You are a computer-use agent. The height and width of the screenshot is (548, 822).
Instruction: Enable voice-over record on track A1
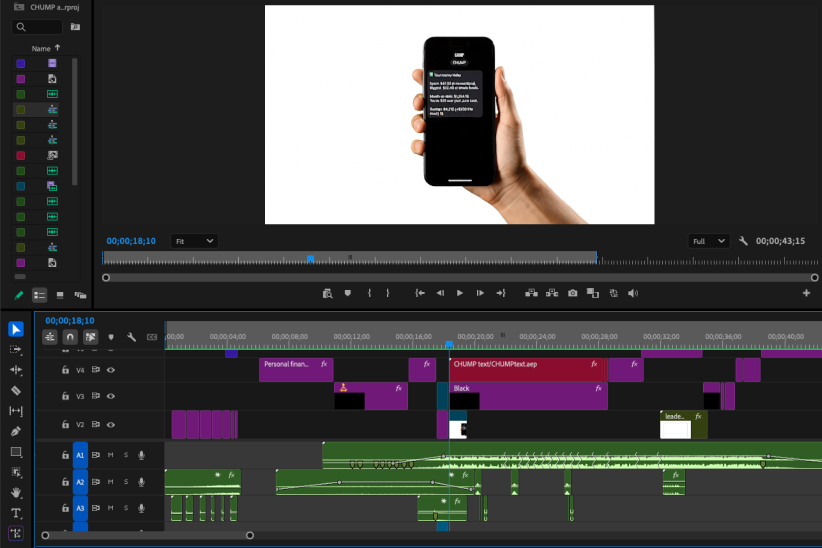click(x=142, y=455)
